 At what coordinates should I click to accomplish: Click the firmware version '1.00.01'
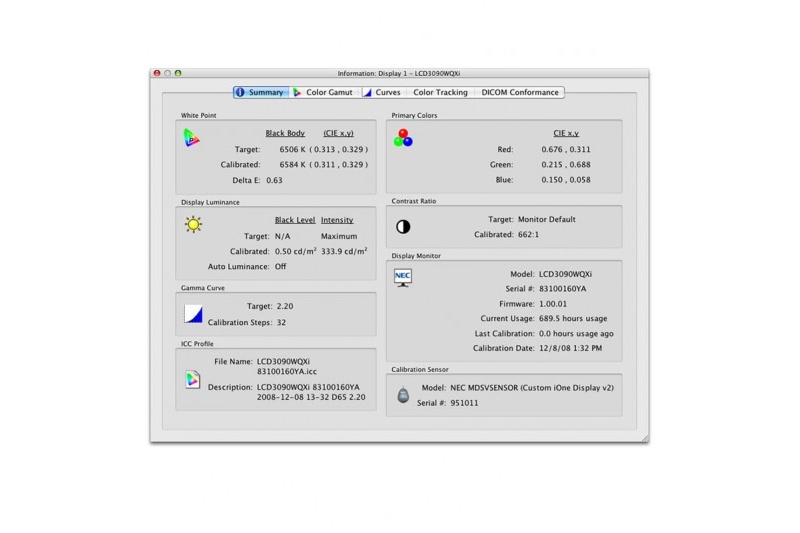click(553, 303)
